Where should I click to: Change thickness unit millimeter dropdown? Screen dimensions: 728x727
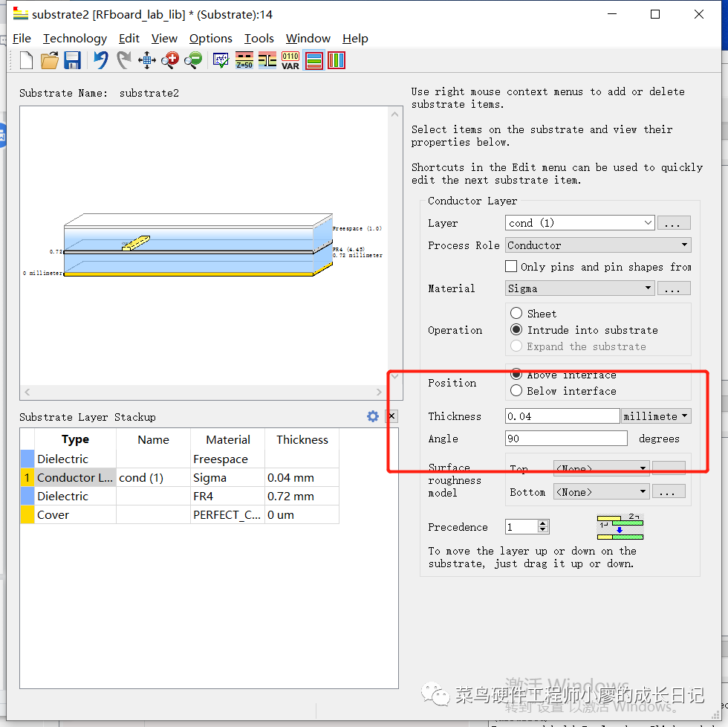[656, 416]
